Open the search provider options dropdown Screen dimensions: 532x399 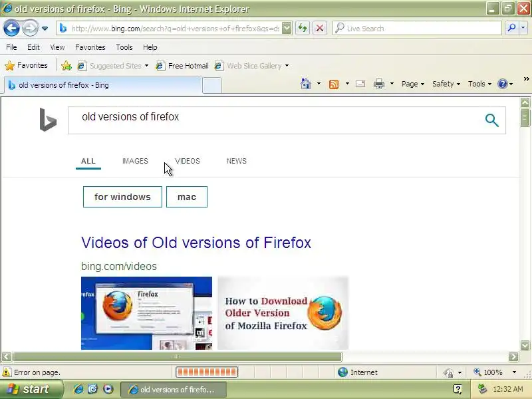[x=523, y=28]
